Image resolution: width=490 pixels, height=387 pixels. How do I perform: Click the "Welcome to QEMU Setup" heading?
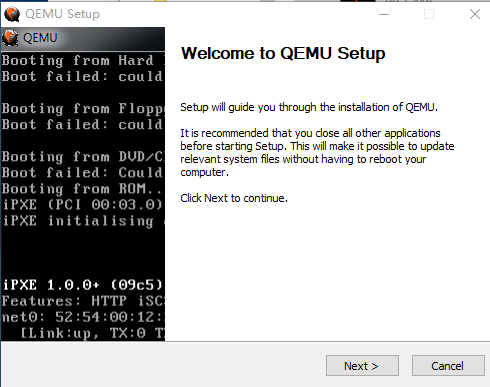283,53
